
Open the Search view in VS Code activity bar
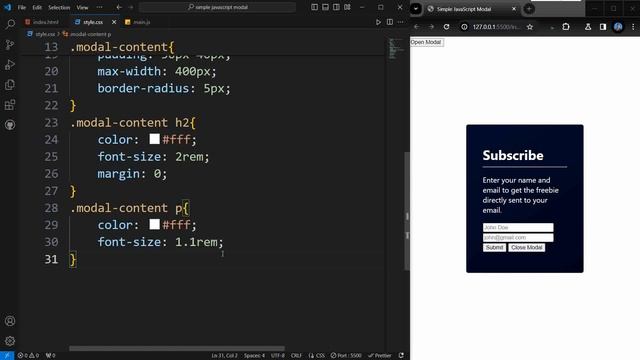click(x=10, y=24)
